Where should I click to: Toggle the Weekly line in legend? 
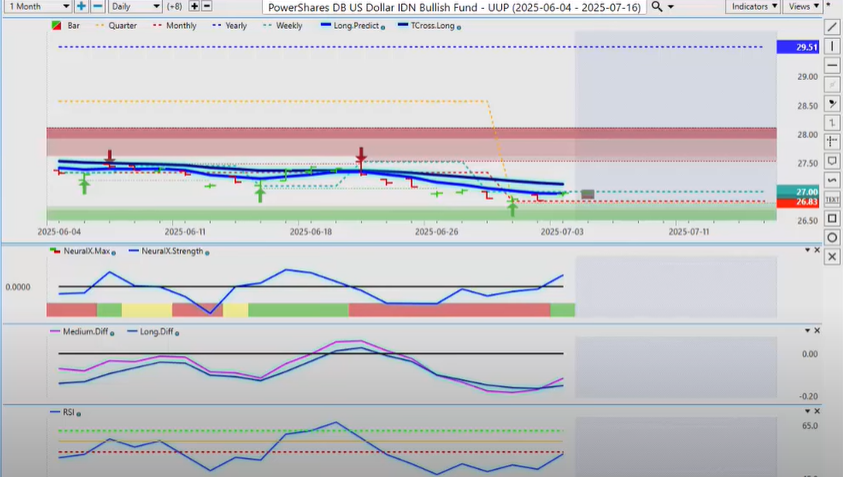click(x=290, y=26)
